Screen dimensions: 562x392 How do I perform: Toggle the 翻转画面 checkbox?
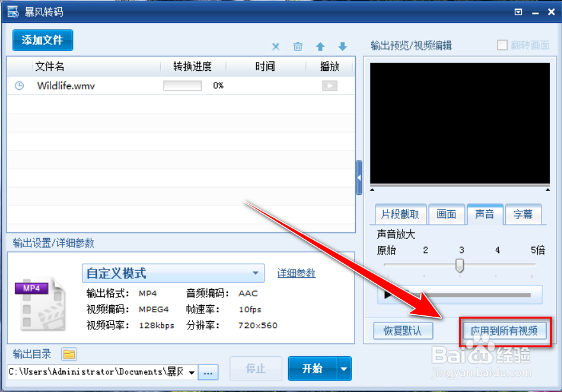point(502,45)
